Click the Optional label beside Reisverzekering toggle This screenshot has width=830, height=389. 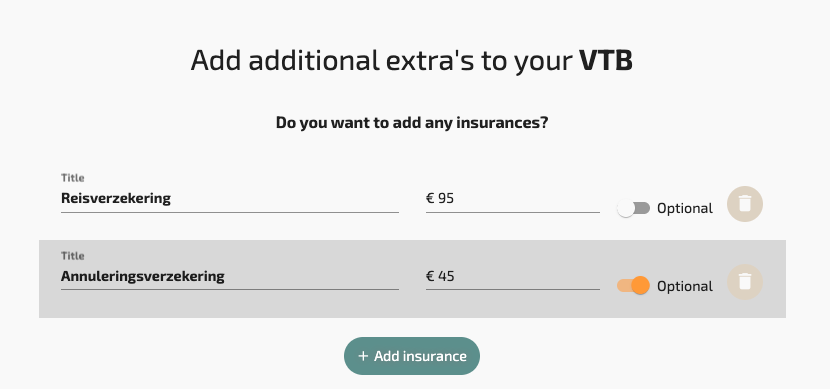684,209
